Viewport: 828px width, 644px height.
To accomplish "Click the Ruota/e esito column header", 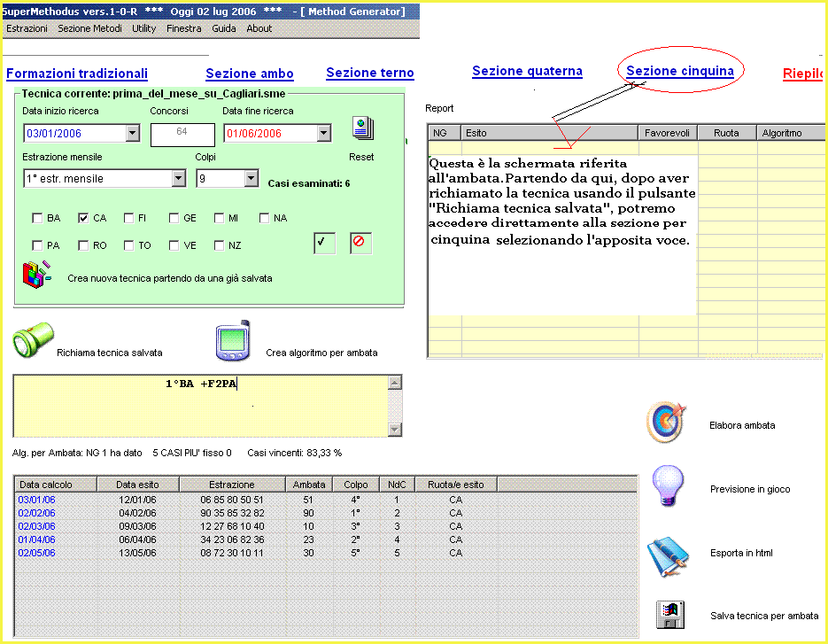I will [456, 485].
